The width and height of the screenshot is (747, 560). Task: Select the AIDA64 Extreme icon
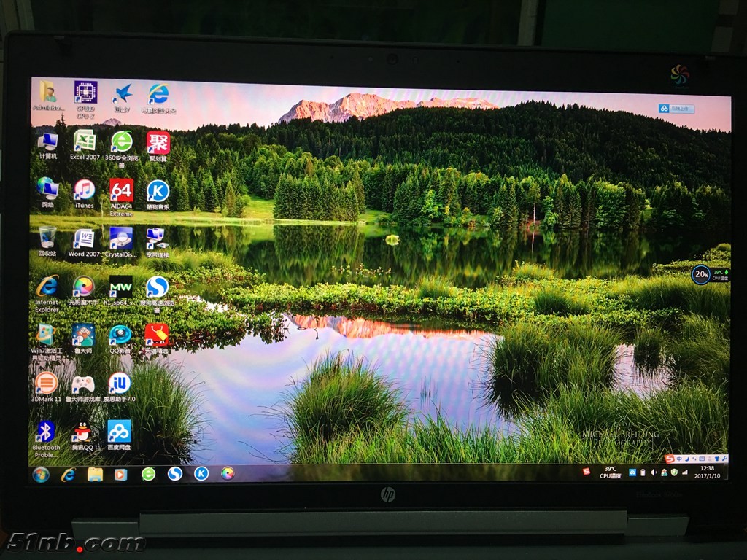(121, 190)
